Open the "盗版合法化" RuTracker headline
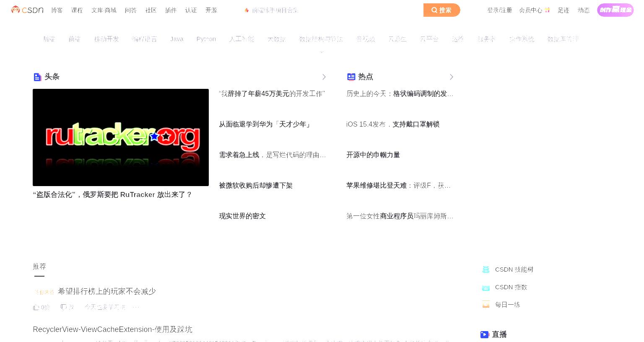 (112, 195)
